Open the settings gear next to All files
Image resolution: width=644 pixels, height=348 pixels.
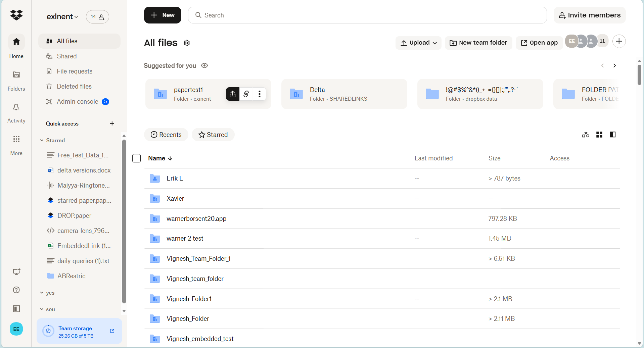(187, 43)
